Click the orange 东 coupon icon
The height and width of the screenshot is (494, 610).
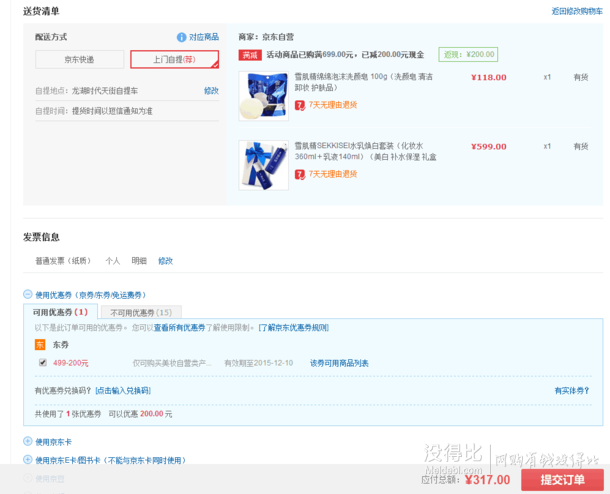pyautogui.click(x=40, y=345)
